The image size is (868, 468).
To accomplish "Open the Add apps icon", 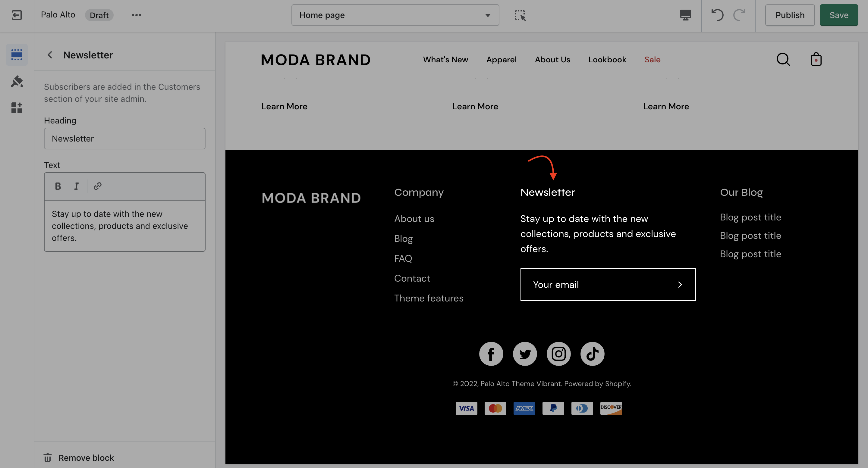I will (17, 108).
